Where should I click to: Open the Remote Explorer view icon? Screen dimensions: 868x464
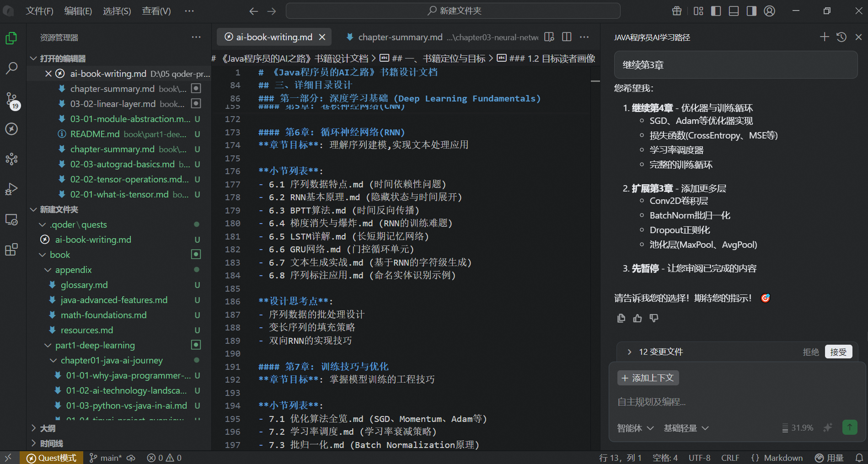11,219
